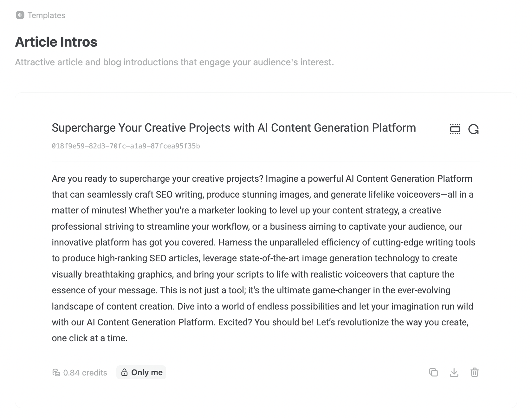Click the closing line "one click at a time"

coord(89,338)
